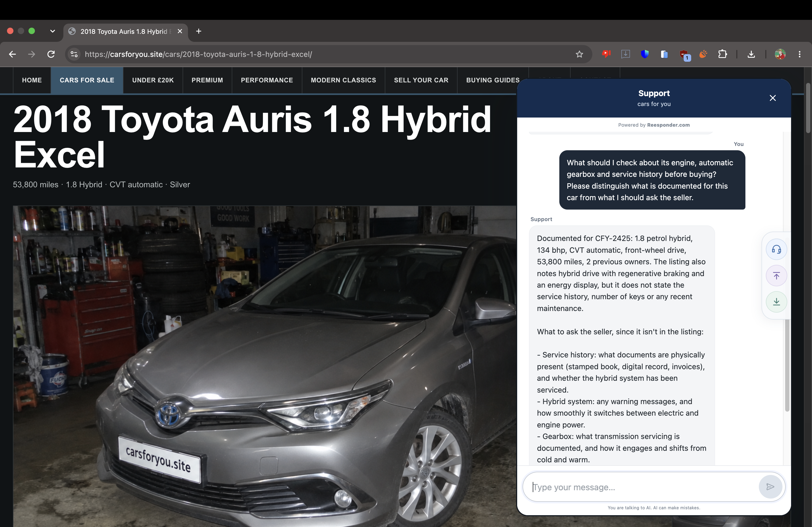Open the PERFORMANCE nav item
The image size is (812, 527).
pos(267,80)
